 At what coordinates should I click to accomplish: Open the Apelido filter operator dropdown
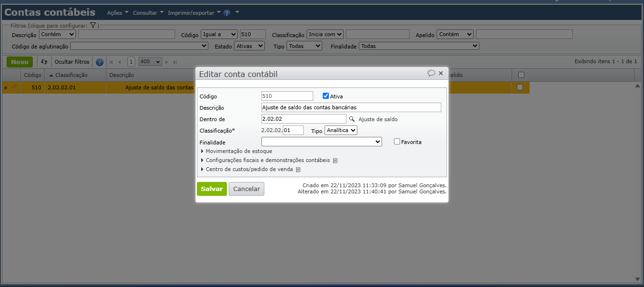(x=456, y=34)
